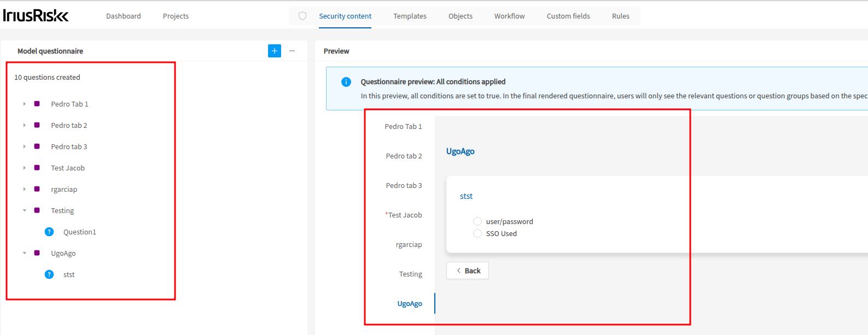
Task: Click the purple square icon beside UgoAgo in tree
Action: [x=37, y=253]
